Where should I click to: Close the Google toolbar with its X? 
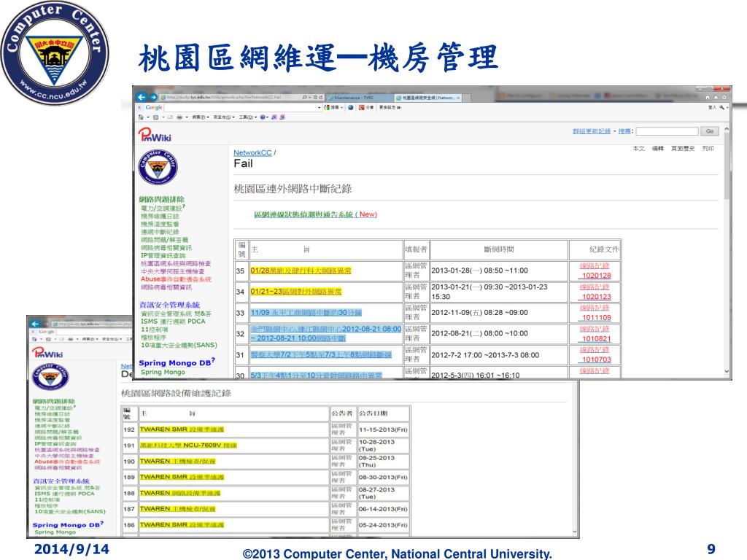(x=140, y=108)
